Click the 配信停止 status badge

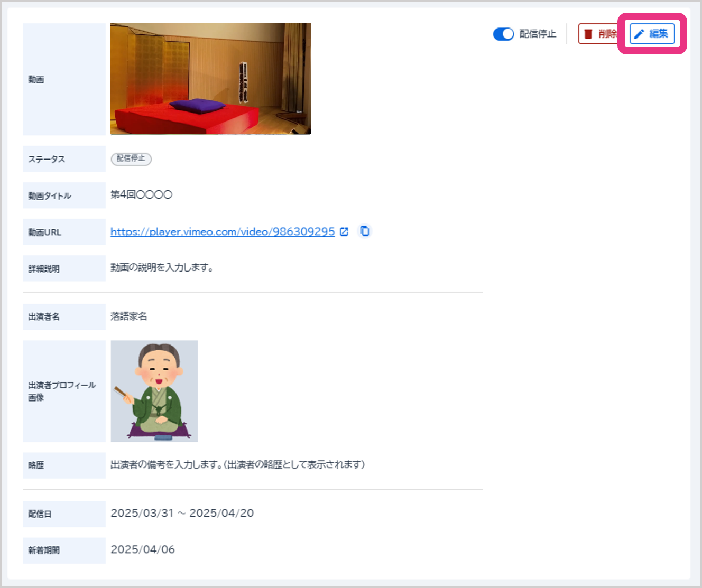[x=131, y=158]
